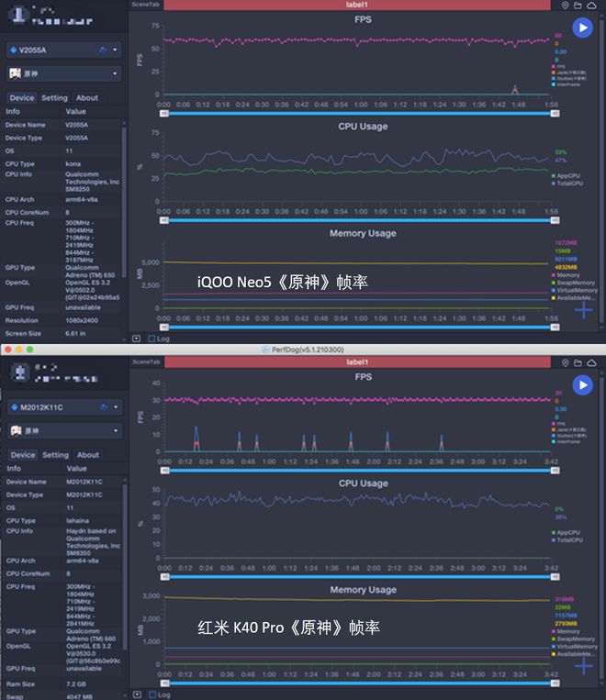Click the Info column header in V2055A window

pos(13,111)
